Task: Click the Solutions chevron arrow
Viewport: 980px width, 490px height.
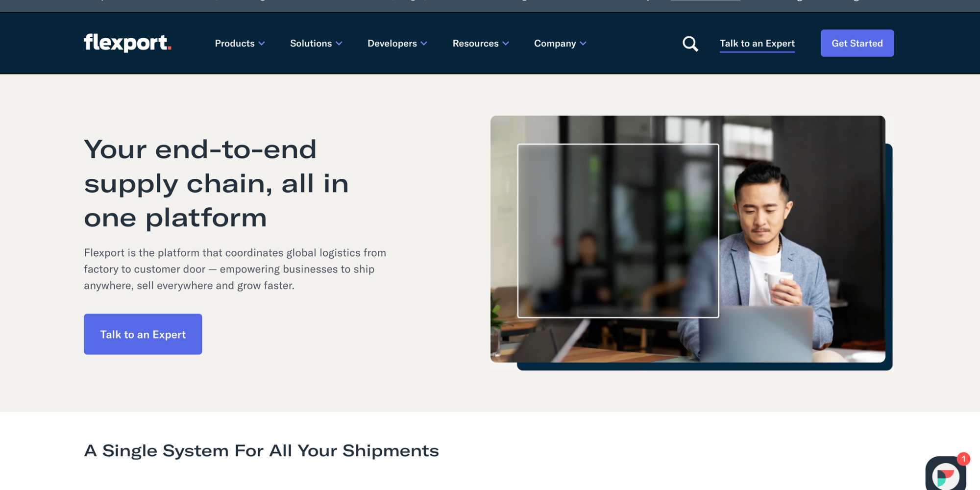Action: point(339,44)
